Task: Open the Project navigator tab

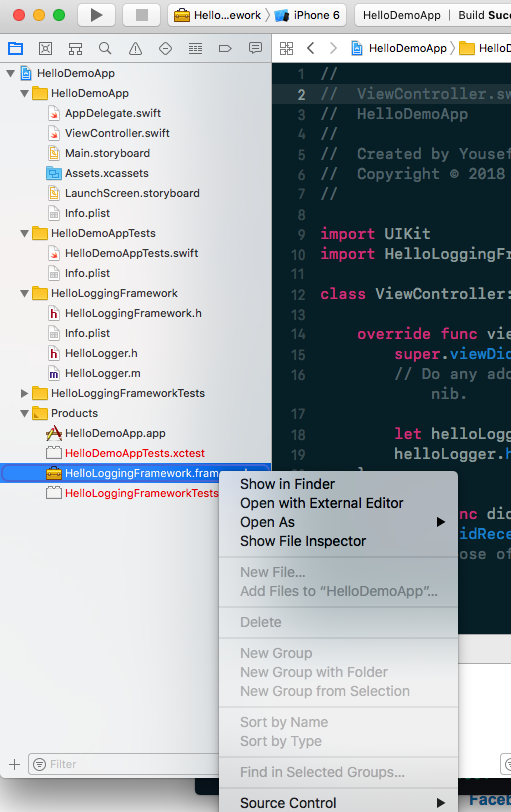Action: point(16,49)
